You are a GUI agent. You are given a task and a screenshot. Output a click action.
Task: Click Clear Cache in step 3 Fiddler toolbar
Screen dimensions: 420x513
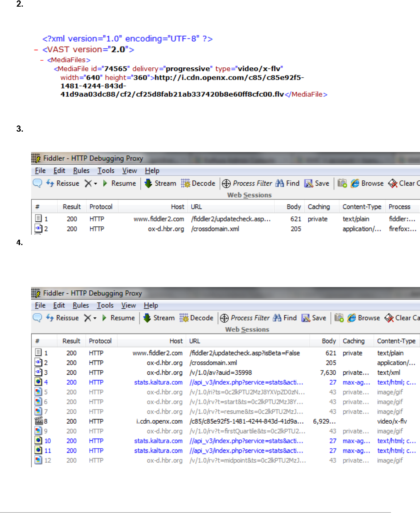404,183
